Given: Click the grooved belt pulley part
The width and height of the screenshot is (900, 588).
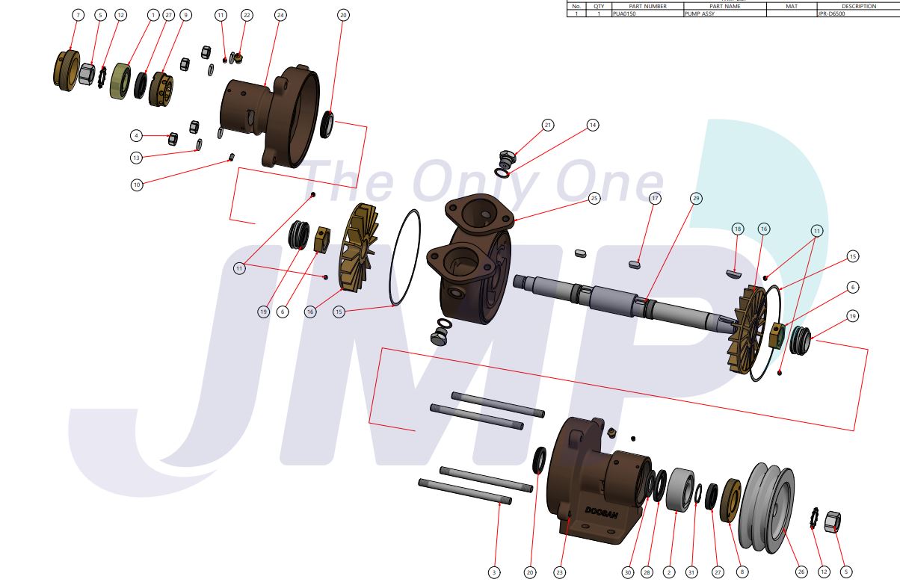Looking at the screenshot, I should point(770,508).
